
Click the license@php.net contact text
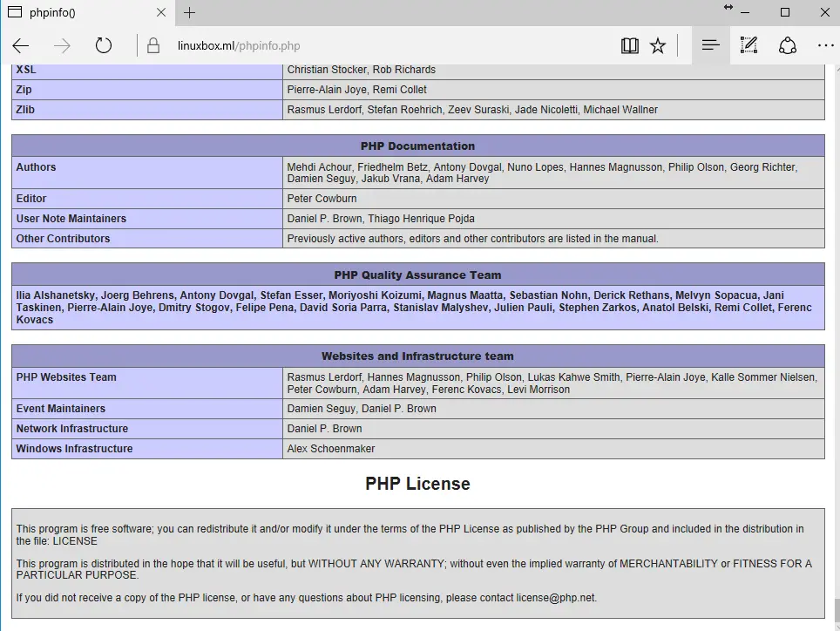pos(556,598)
